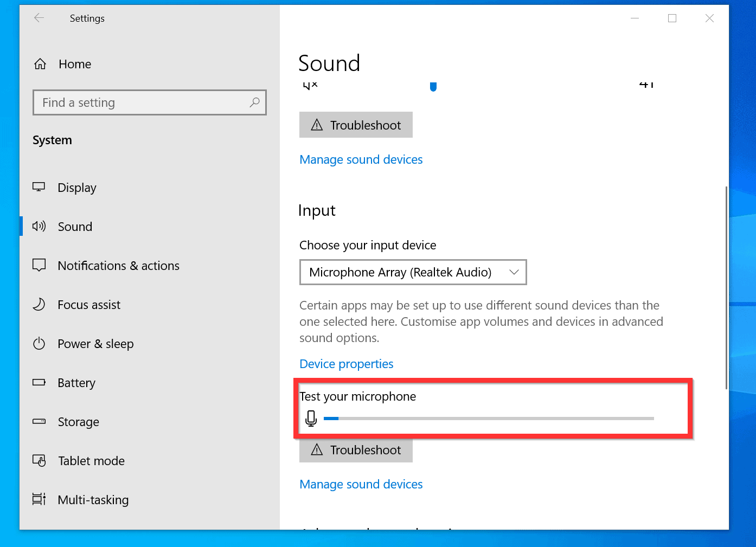
Task: Open Device properties link
Action: point(346,364)
